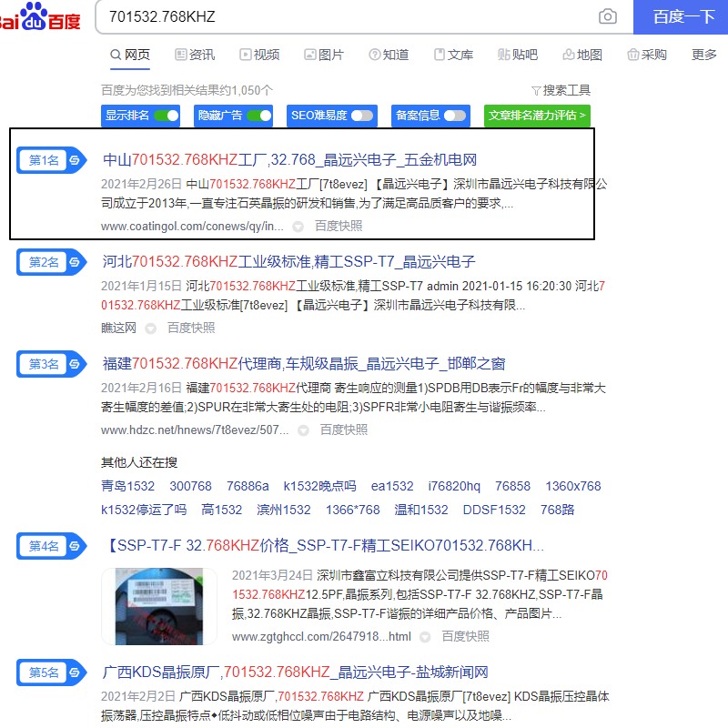Open result SSP-T7-F 32.768KHZ价格 title
Screen dimensions: 728x728
tap(326, 545)
